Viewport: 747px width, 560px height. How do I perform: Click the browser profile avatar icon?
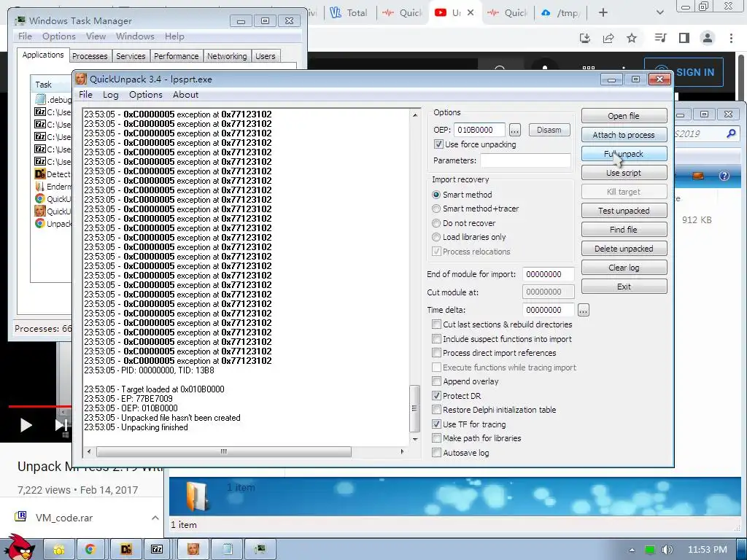(708, 38)
